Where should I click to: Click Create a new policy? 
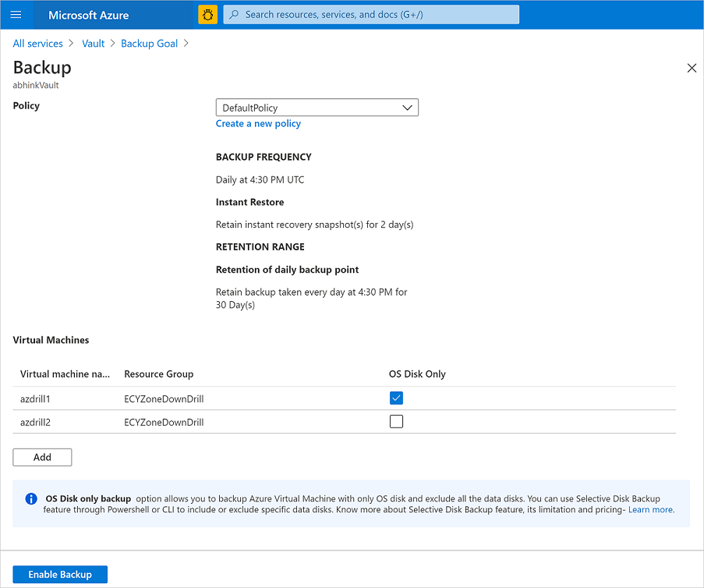(258, 123)
